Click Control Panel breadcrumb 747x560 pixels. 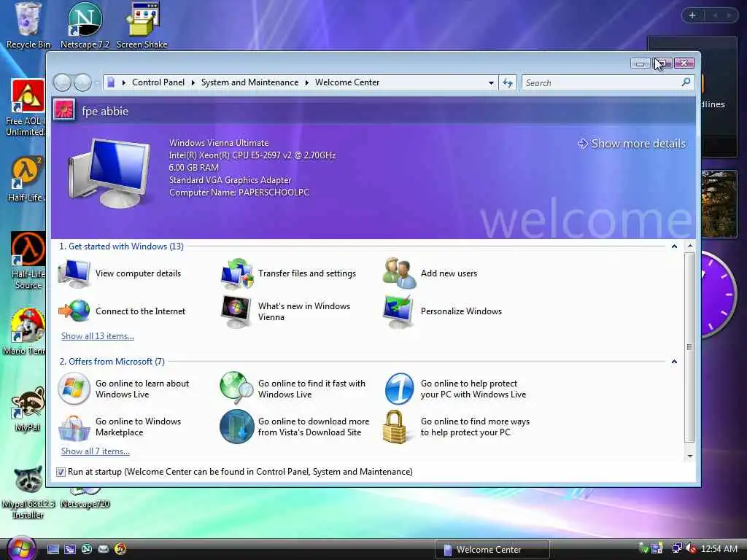click(158, 82)
